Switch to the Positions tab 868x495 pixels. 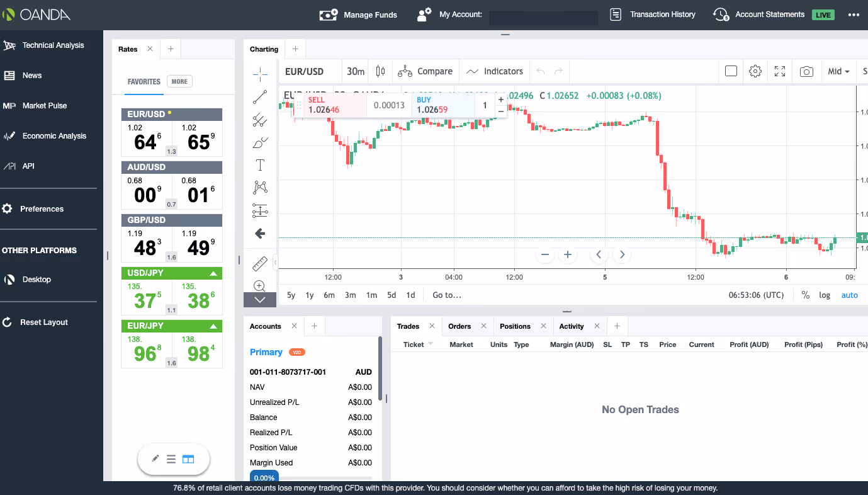(515, 326)
